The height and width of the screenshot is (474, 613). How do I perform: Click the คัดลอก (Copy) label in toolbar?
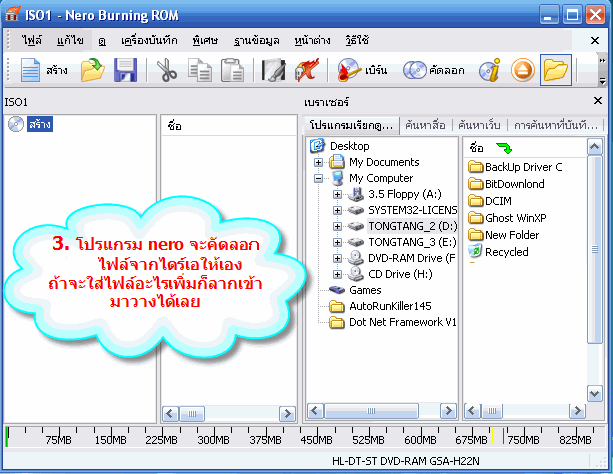[x=447, y=70]
